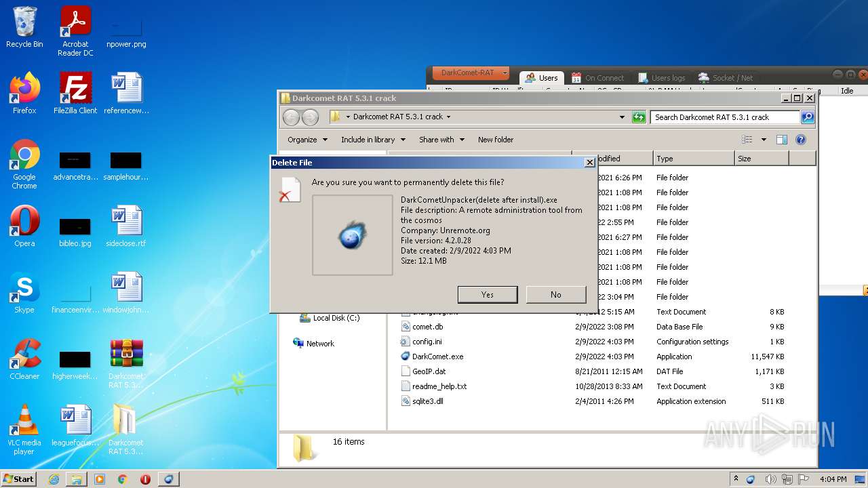Select the npower.png desktop file
This screenshot has height=488, width=868.
(126, 31)
